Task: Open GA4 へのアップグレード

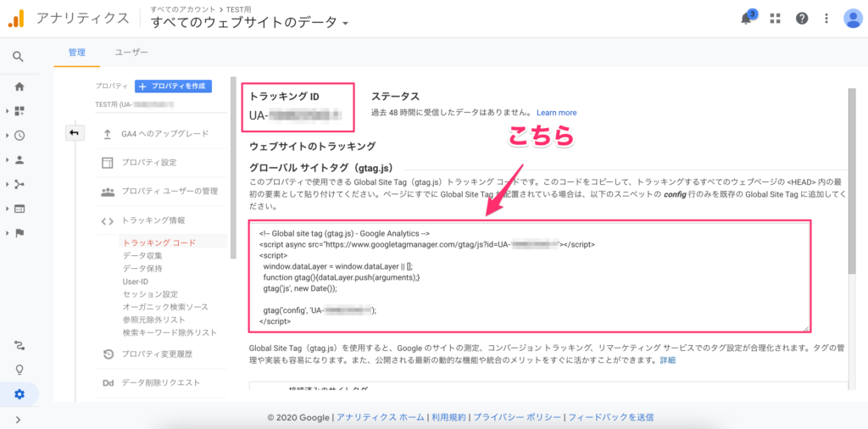Action: [x=165, y=133]
